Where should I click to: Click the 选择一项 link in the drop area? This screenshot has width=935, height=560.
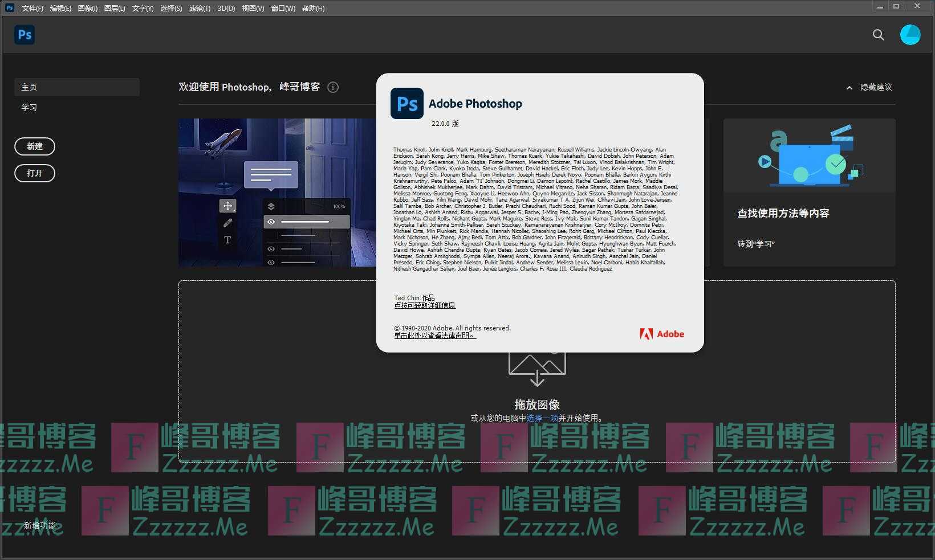click(542, 418)
